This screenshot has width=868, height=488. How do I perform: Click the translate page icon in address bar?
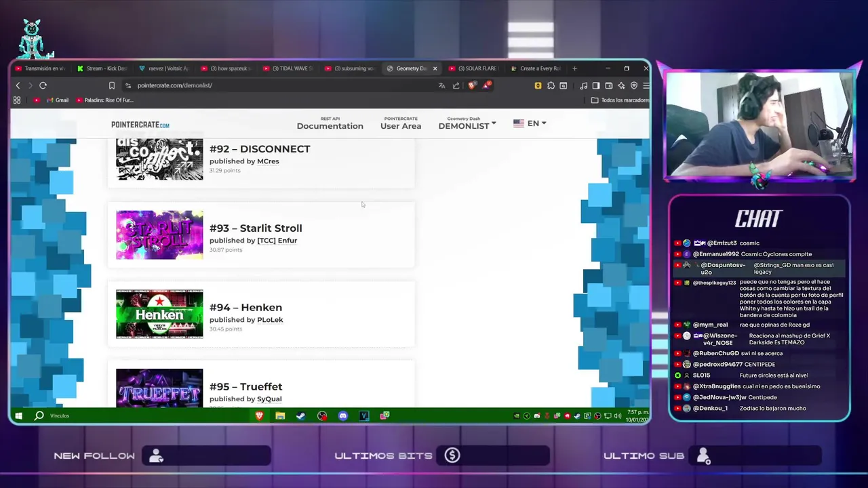pyautogui.click(x=441, y=85)
